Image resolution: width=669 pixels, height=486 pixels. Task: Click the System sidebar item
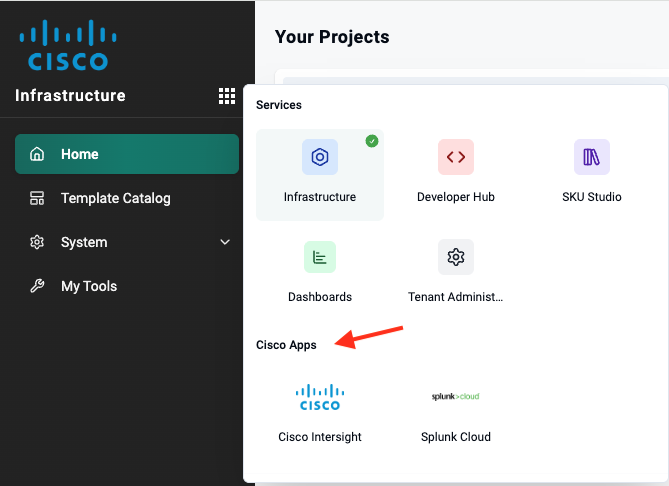(x=84, y=242)
